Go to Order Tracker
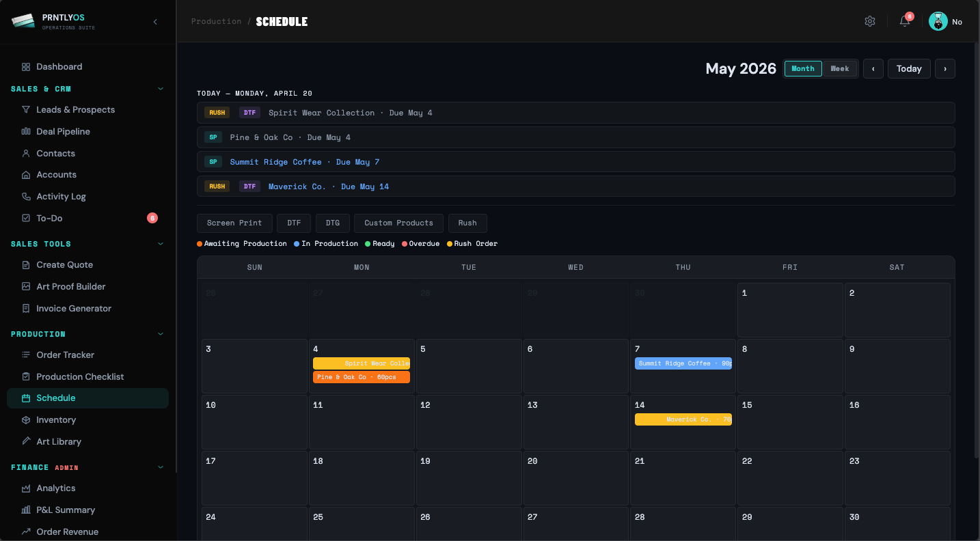Viewport: 980px width, 541px height. (x=87, y=355)
